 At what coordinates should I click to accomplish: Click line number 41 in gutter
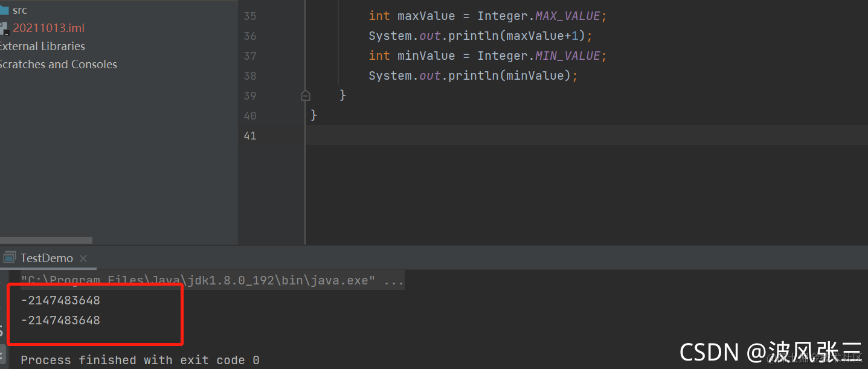click(x=250, y=136)
